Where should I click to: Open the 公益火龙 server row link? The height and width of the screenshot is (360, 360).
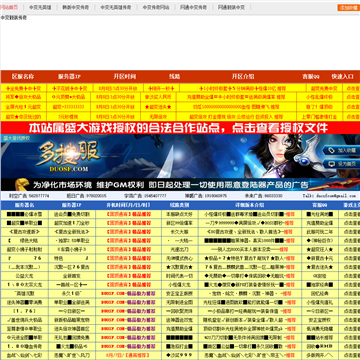pos(24,276)
